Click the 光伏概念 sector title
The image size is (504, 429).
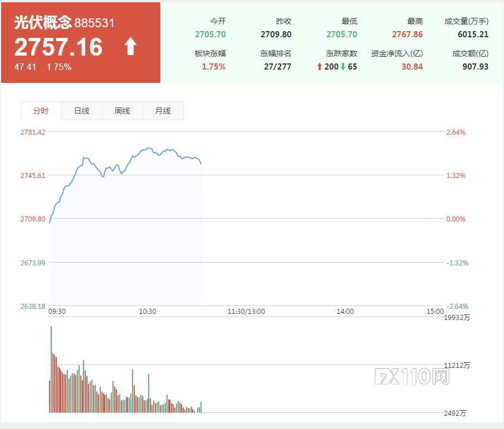pos(43,22)
